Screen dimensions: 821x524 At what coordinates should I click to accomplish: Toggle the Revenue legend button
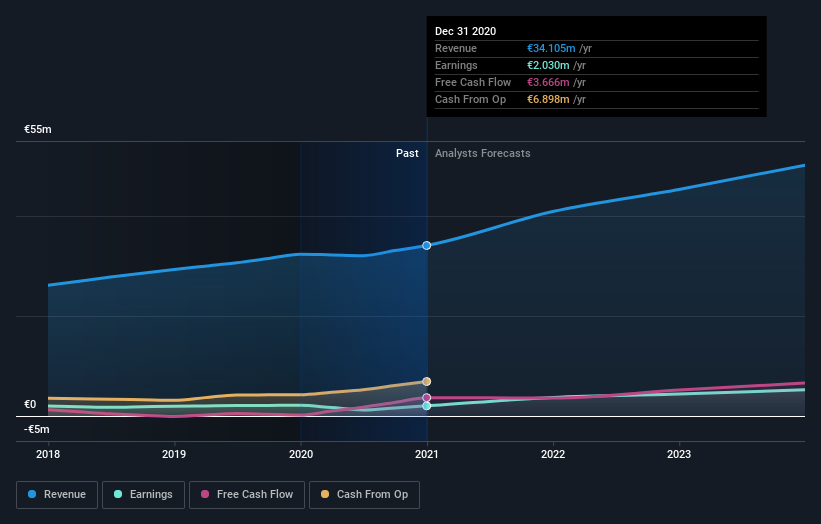(x=57, y=495)
